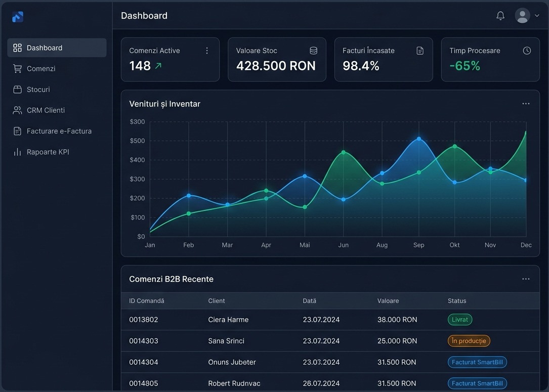Click the 25.000 RON value
The height and width of the screenshot is (392, 549).
pos(397,341)
